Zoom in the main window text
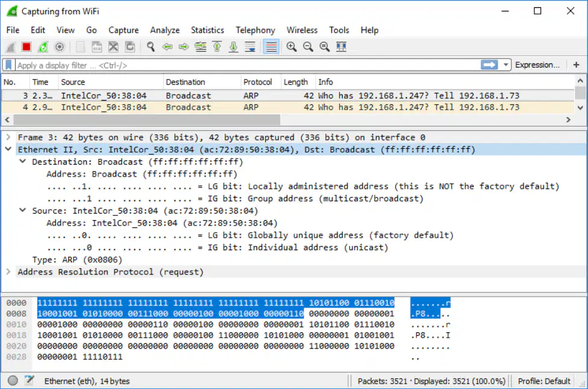The height and width of the screenshot is (389, 588). 292,47
